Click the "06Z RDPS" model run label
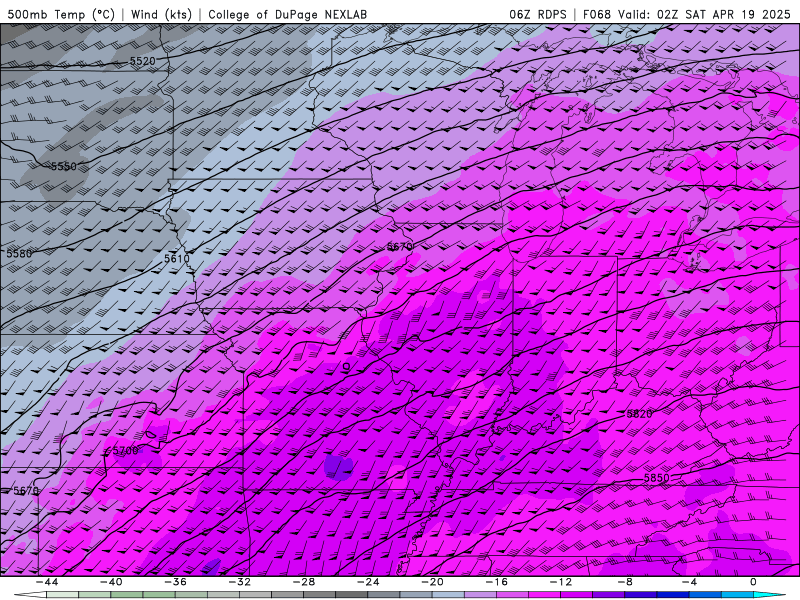Screen dimensions: 800x600 [538, 14]
